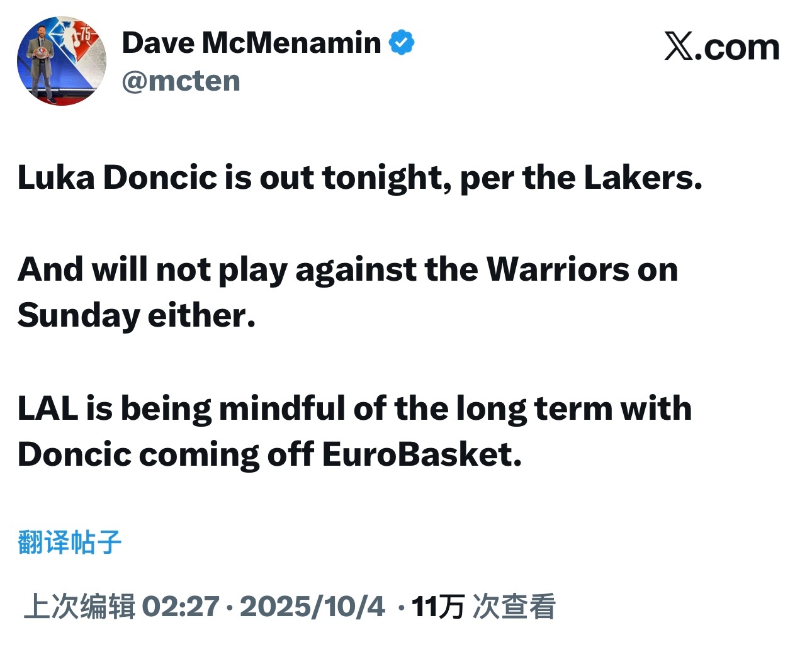The width and height of the screenshot is (812, 647).
Task: Click the 翻译帖子 translate post link
Action: tap(69, 542)
